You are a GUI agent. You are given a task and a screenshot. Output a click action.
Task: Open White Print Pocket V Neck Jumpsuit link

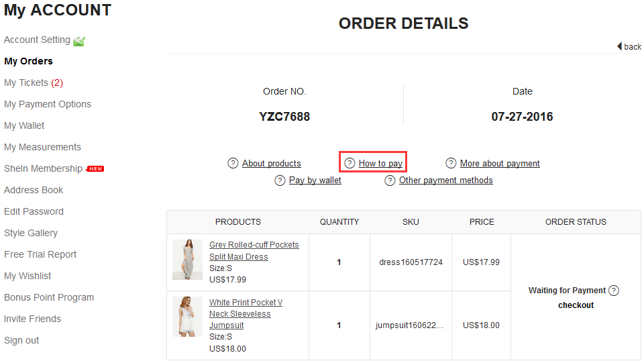pyautogui.click(x=246, y=313)
